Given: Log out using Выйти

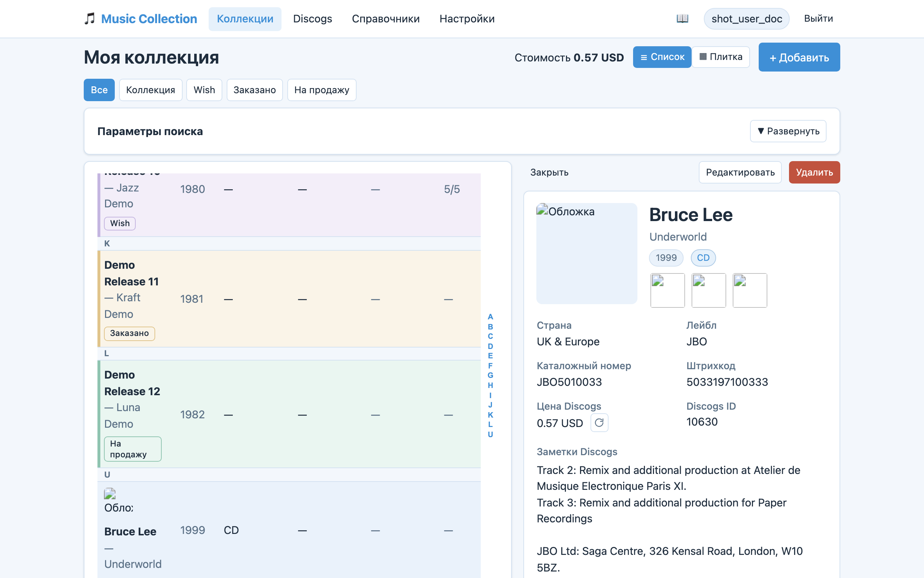Looking at the screenshot, I should (x=818, y=18).
